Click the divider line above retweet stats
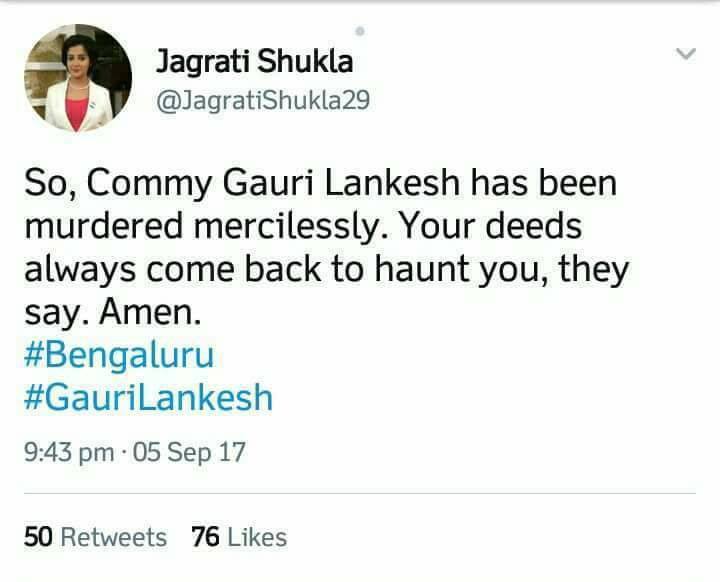This screenshot has height=582, width=720. click(x=360, y=493)
